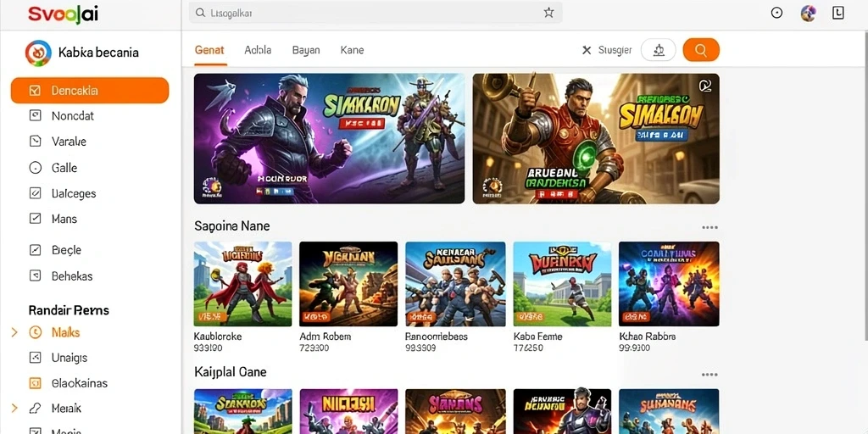Open the colorful profile avatar icon

coord(808,14)
